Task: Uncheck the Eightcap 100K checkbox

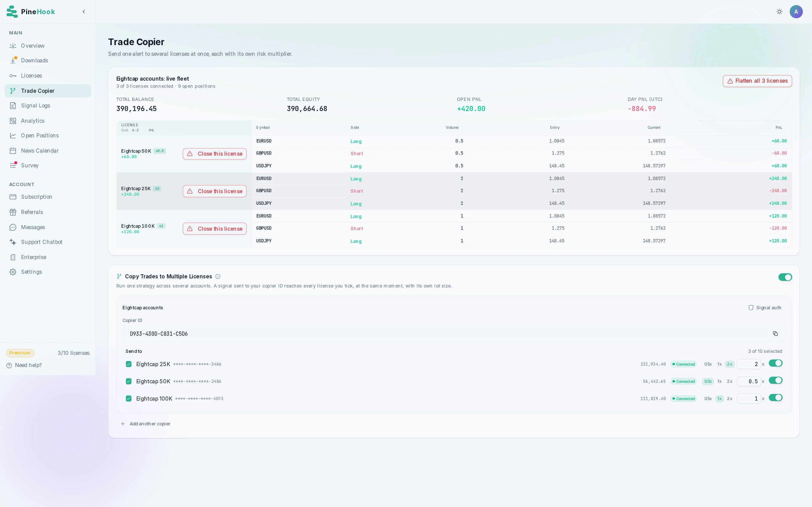Action: coord(128,398)
